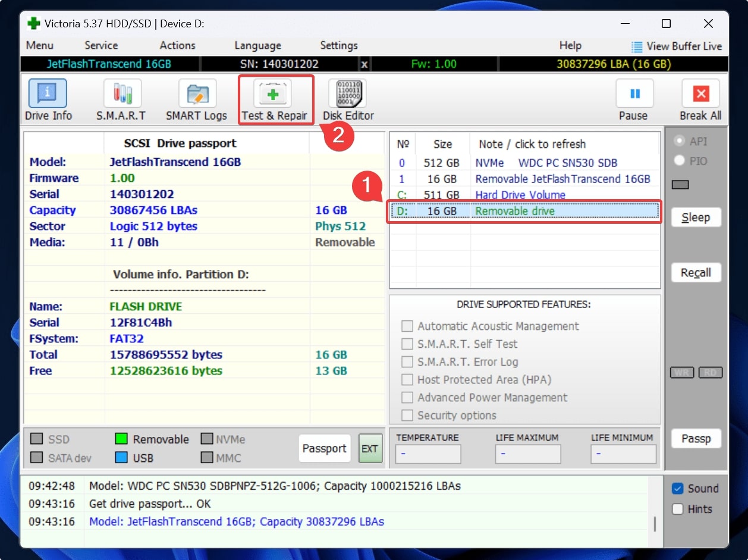Enable the Hints checkbox
Viewport: 748px width, 560px height.
(678, 509)
